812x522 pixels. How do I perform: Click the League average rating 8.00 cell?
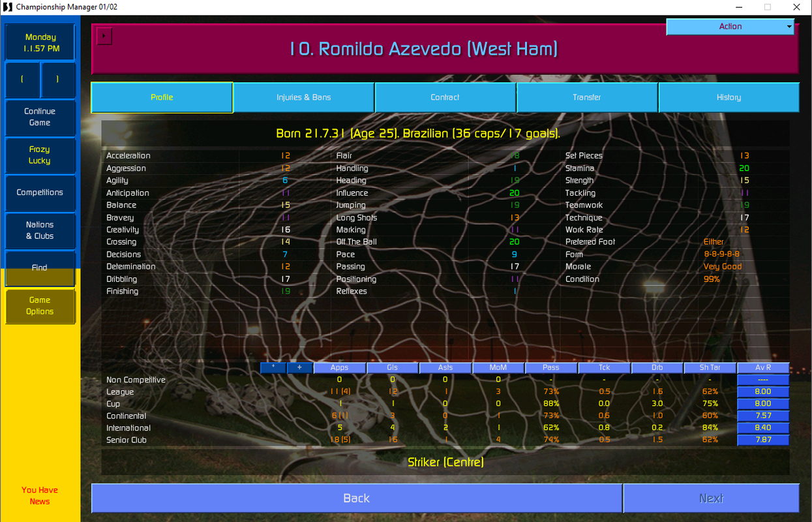(763, 391)
